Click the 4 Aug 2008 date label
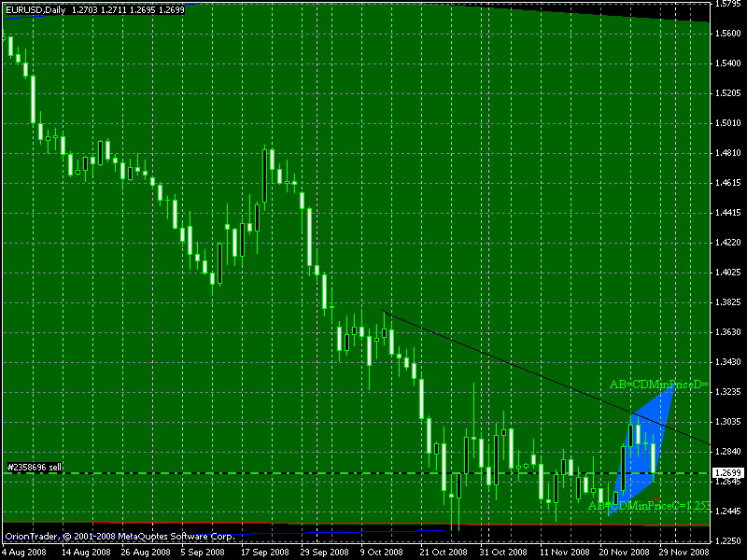Image resolution: width=747 pixels, height=560 pixels. click(24, 553)
